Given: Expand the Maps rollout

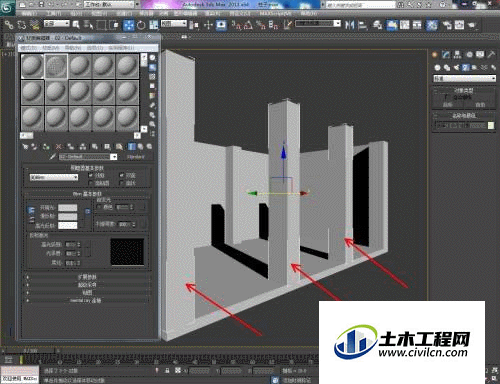Looking at the screenshot, I should tap(88, 293).
